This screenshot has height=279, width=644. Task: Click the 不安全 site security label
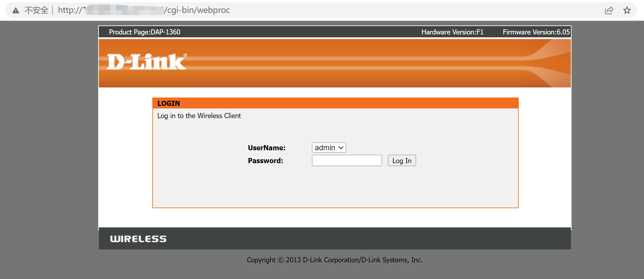36,11
